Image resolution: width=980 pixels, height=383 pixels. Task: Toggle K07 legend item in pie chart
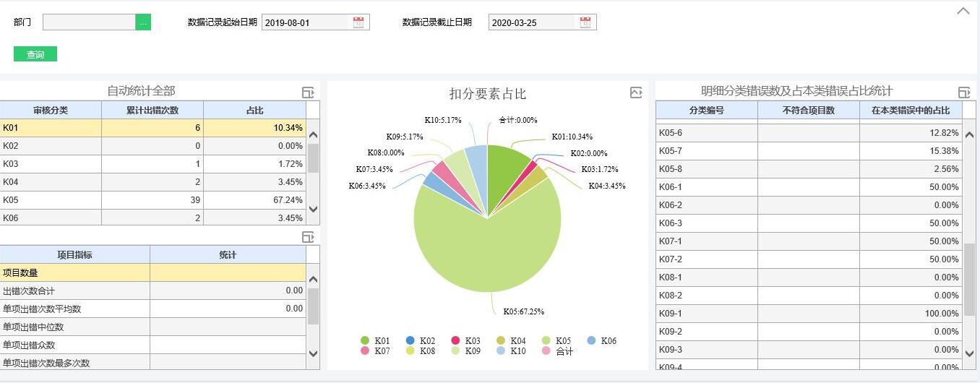[x=374, y=351]
